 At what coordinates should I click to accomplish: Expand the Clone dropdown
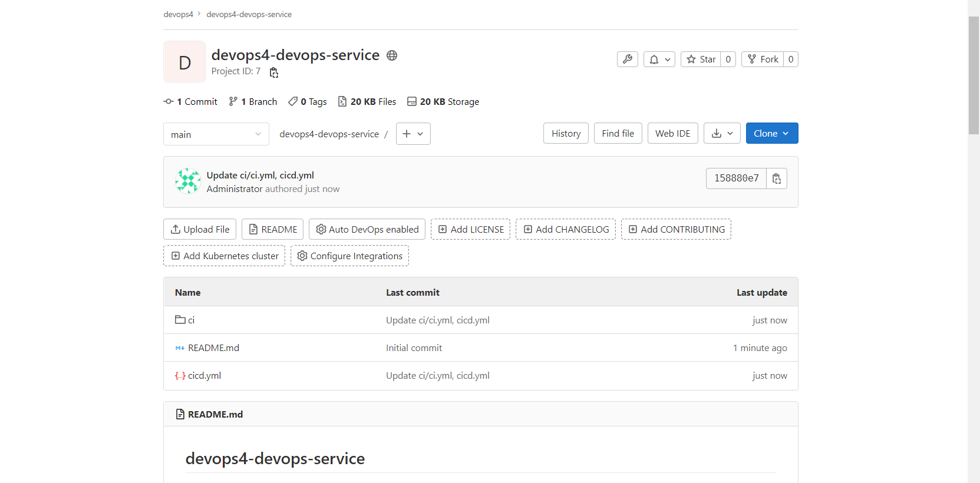[x=772, y=134]
